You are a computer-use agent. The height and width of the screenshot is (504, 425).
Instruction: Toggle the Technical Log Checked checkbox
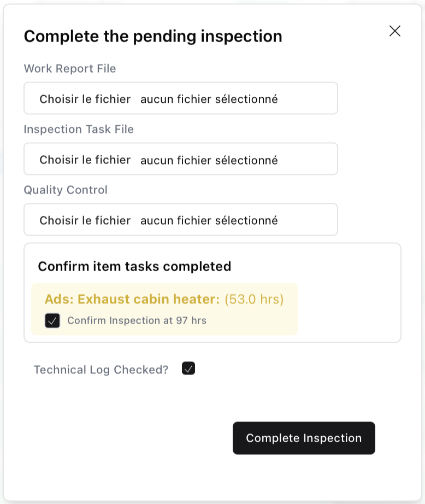[188, 368]
